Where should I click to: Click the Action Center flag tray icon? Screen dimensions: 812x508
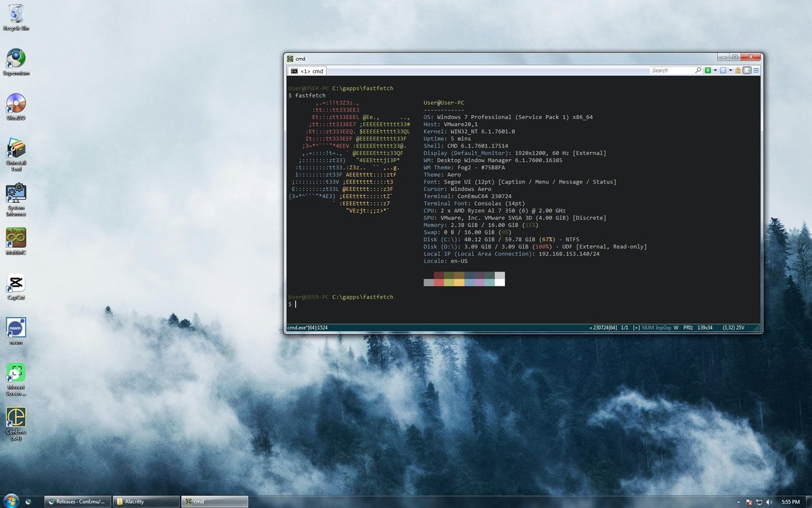[x=748, y=502]
